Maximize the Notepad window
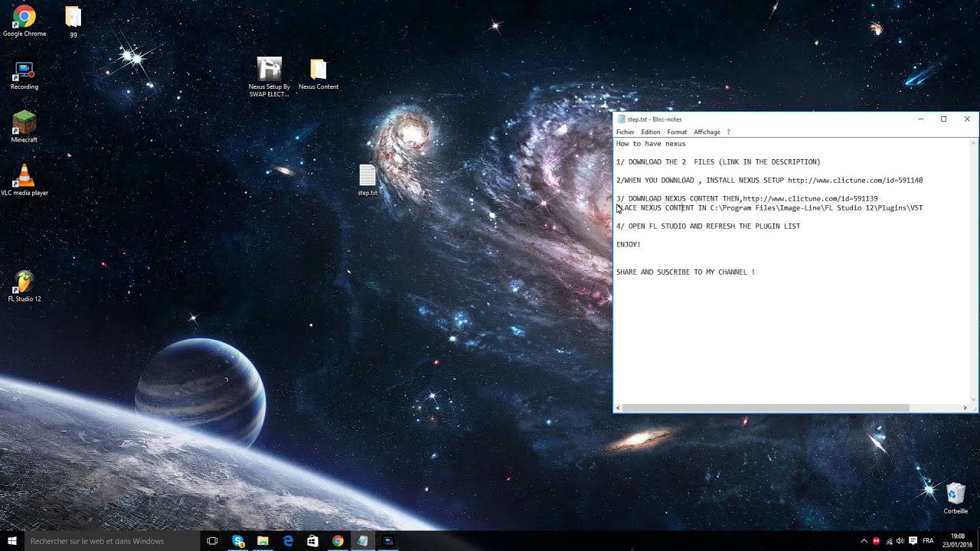The image size is (980, 551). 944,119
